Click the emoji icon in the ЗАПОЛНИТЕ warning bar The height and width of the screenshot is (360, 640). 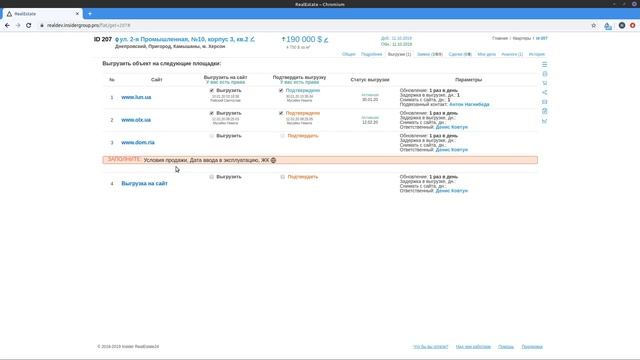pyautogui.click(x=273, y=160)
